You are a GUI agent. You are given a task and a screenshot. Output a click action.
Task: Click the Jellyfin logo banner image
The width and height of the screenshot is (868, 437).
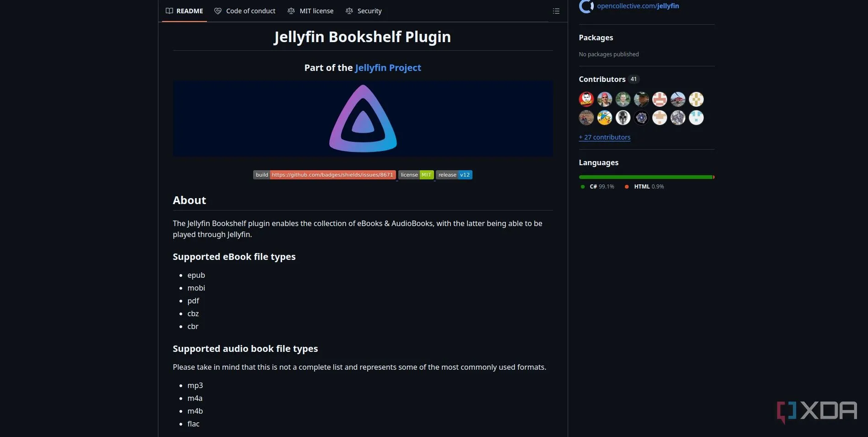click(363, 119)
